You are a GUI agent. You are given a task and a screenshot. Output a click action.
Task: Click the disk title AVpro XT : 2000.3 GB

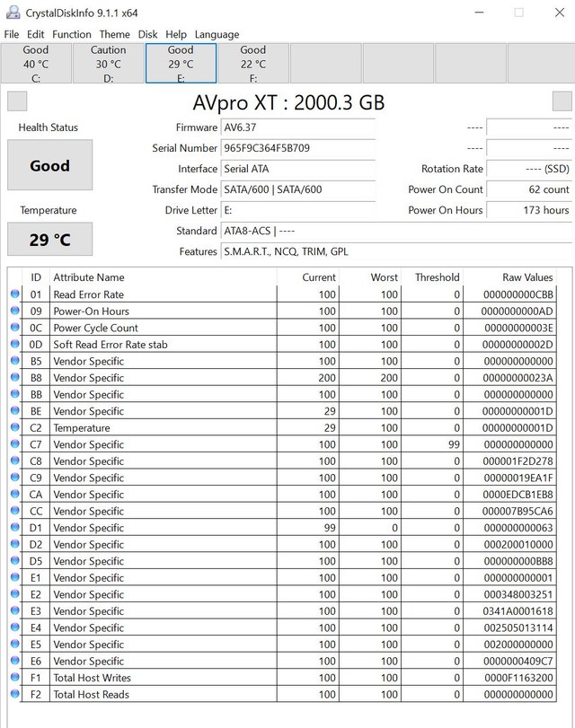(x=288, y=102)
